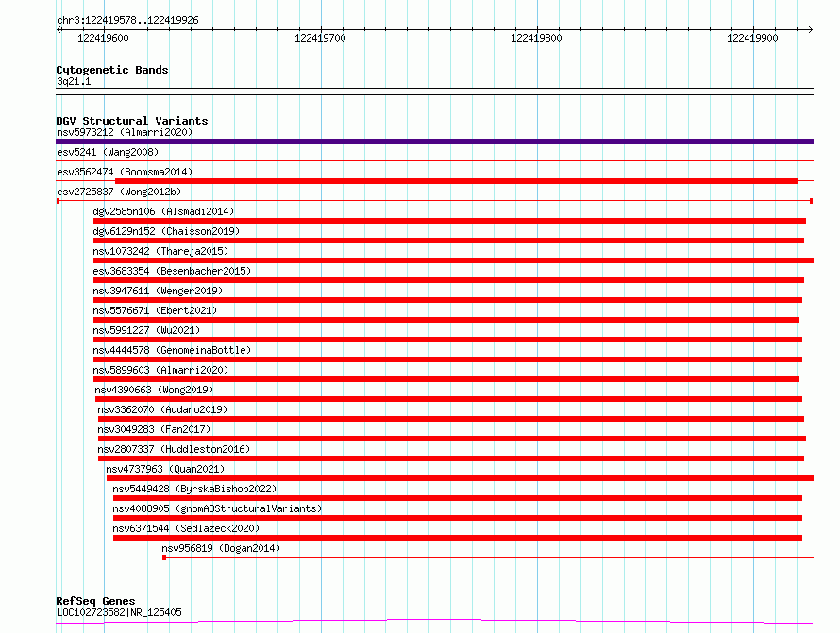Click the red bar under nsv6371544 (Sedlazeck2020)

(458, 538)
